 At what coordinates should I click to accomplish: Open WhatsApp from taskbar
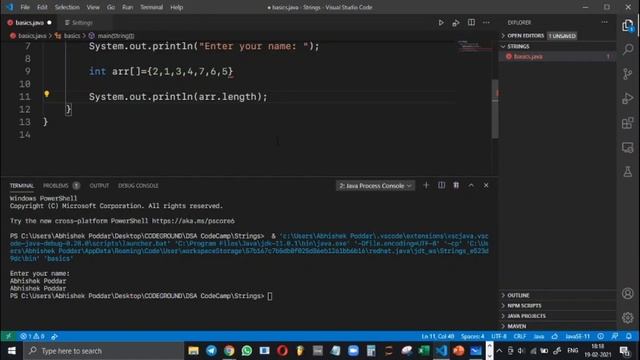(247, 351)
